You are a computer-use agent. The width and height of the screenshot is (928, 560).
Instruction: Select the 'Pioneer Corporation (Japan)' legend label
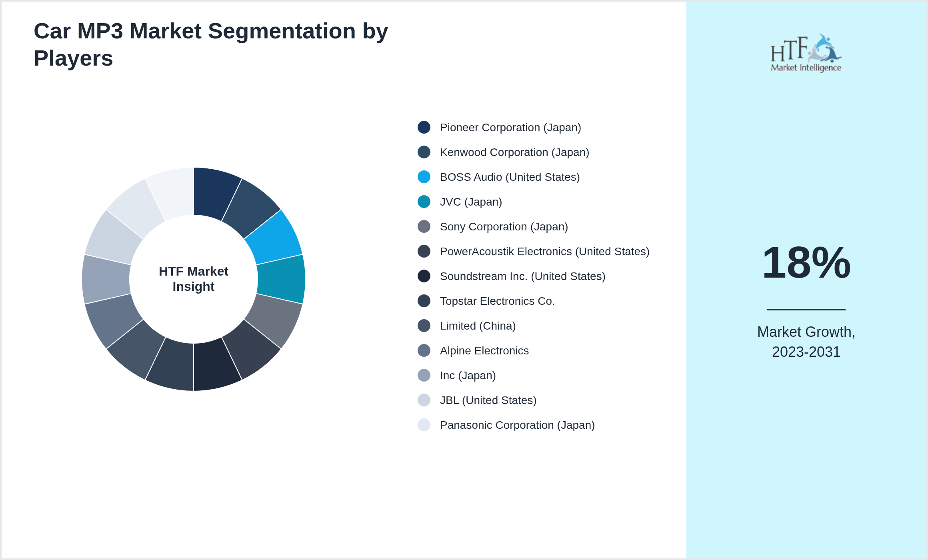(x=510, y=128)
